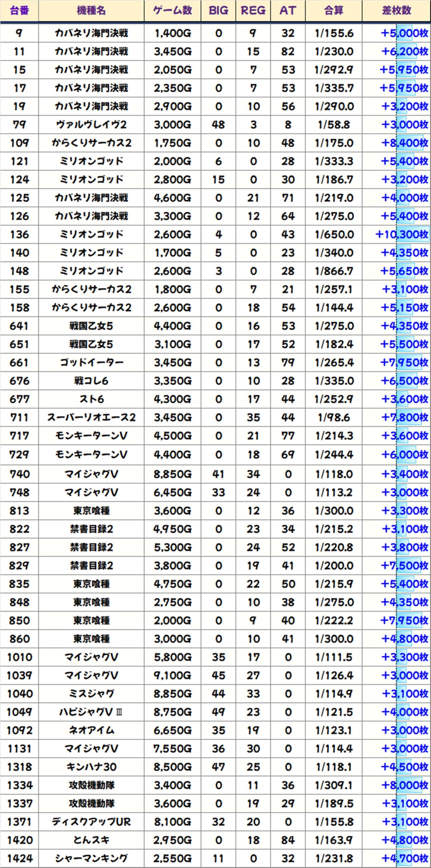Screen dimensions: 431x868
Task: Click the 1/144.4 combined rate cell
Action: click(334, 308)
